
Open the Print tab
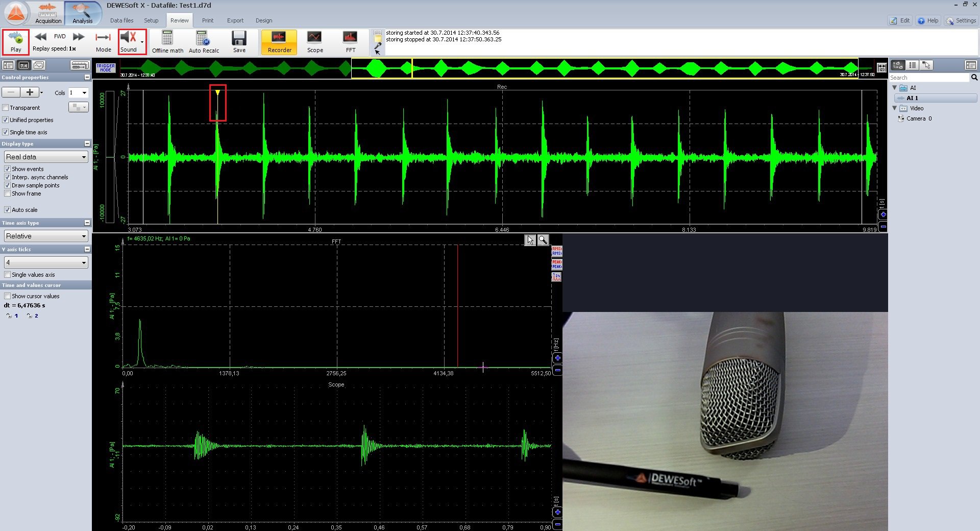click(208, 20)
